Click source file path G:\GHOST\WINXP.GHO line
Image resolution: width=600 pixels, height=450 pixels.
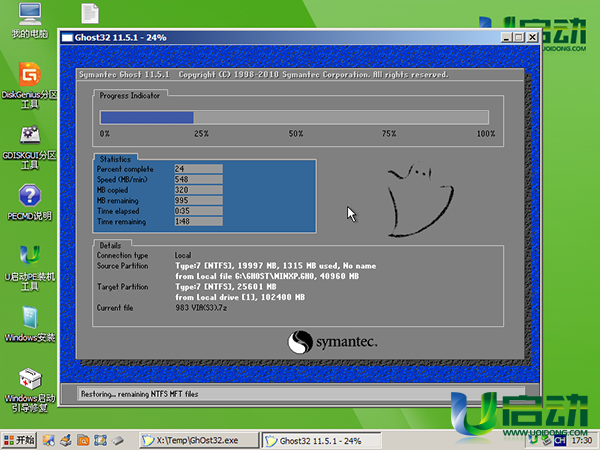click(267, 276)
